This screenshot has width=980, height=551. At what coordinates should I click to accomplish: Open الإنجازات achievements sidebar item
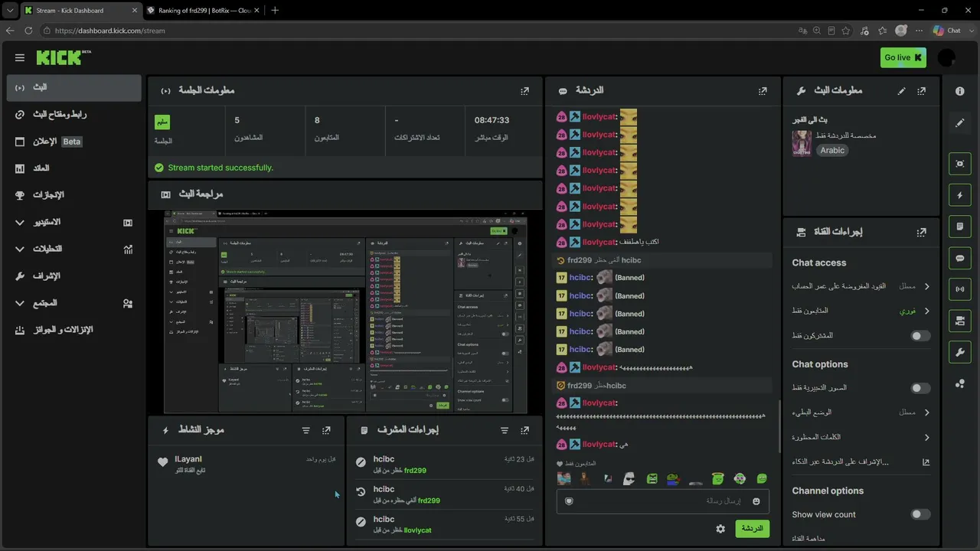[x=73, y=195]
